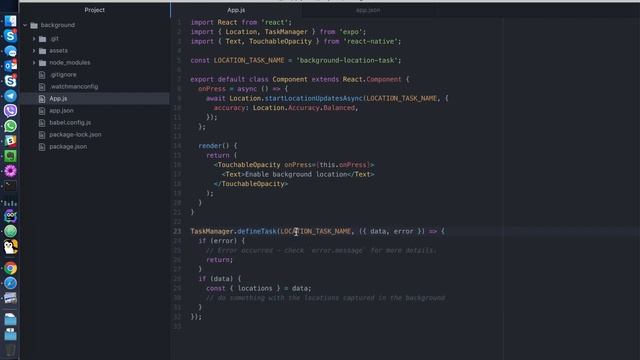Click the Project panel header
The width and height of the screenshot is (640, 360).
pos(94,10)
